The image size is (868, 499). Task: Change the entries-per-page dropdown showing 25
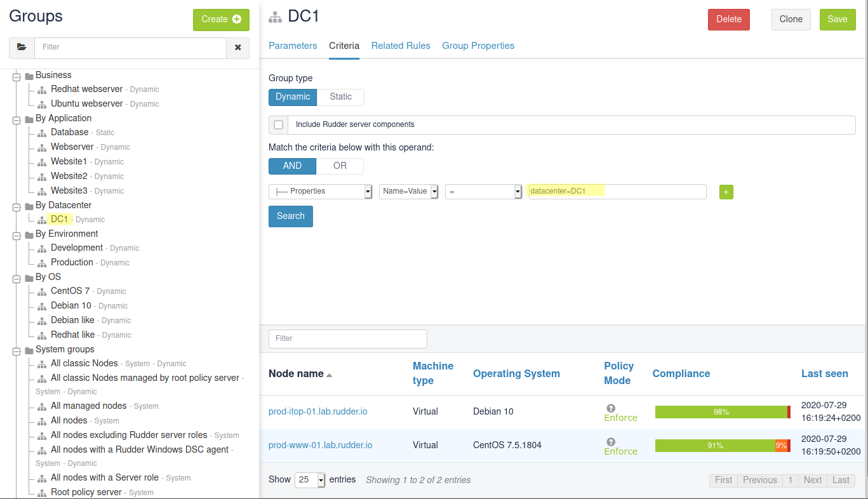310,480
